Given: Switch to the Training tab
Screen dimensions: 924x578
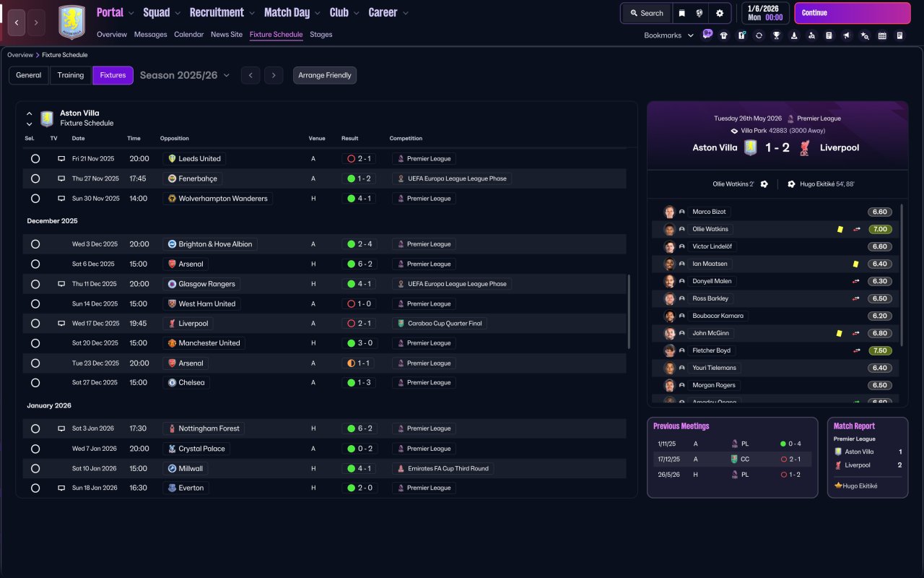Looking at the screenshot, I should click(x=71, y=75).
